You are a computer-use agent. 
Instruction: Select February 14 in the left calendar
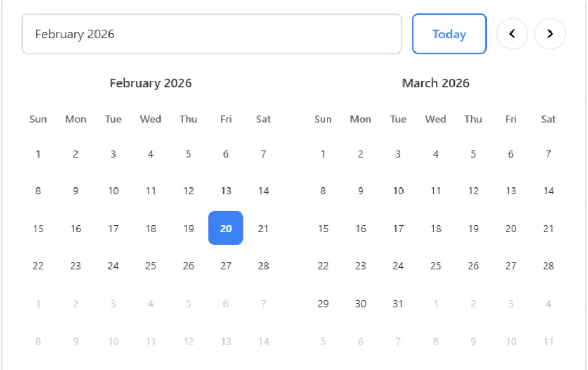click(x=264, y=191)
